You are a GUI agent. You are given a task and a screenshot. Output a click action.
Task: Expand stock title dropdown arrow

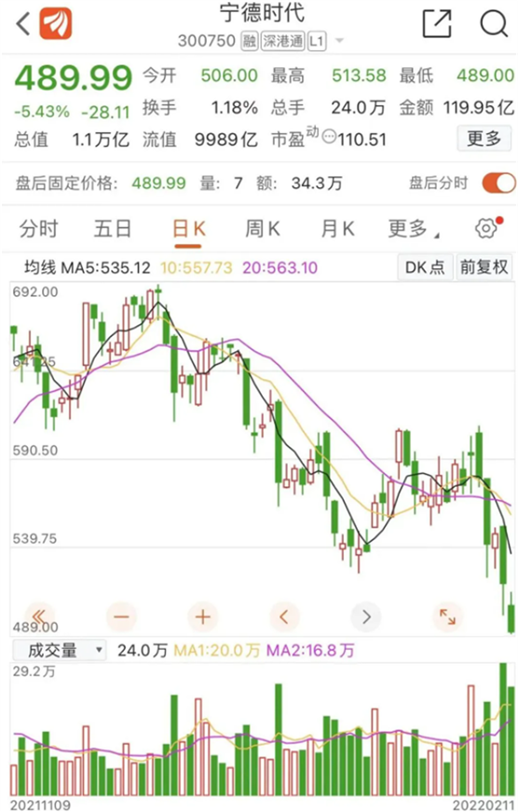pos(339,40)
